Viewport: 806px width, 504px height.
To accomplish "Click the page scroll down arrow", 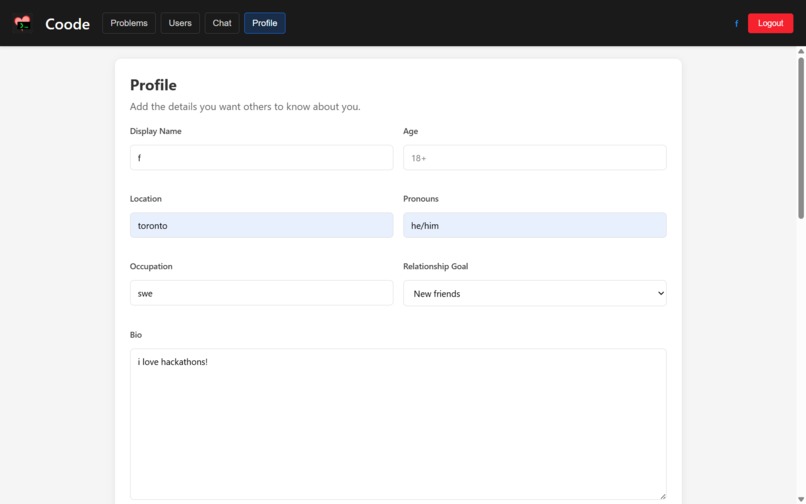I will [x=801, y=500].
